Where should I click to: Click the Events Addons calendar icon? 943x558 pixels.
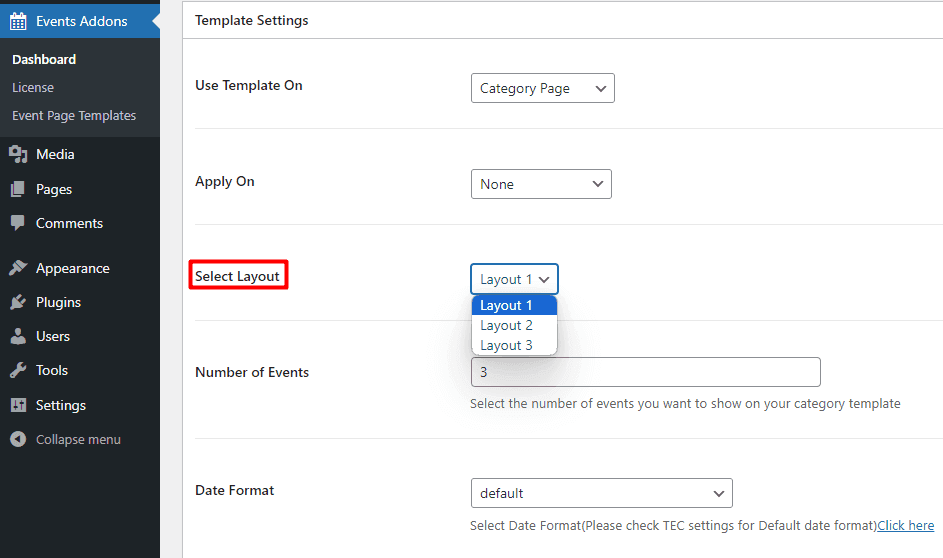click(x=18, y=20)
